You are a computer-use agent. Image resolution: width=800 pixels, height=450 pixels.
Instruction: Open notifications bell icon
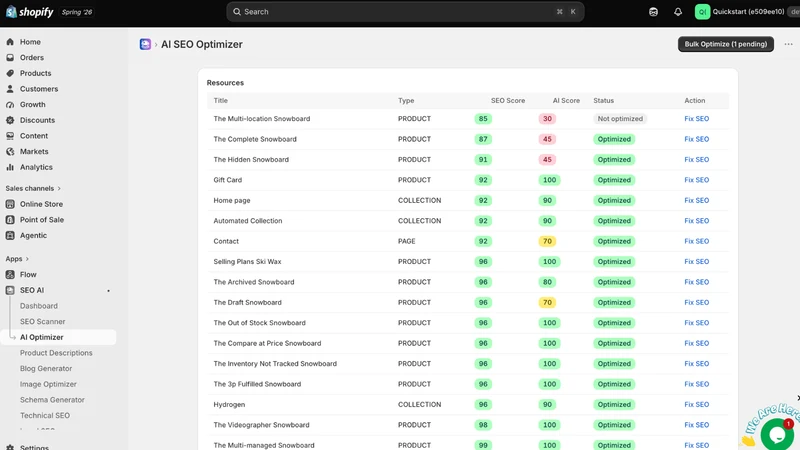(678, 12)
